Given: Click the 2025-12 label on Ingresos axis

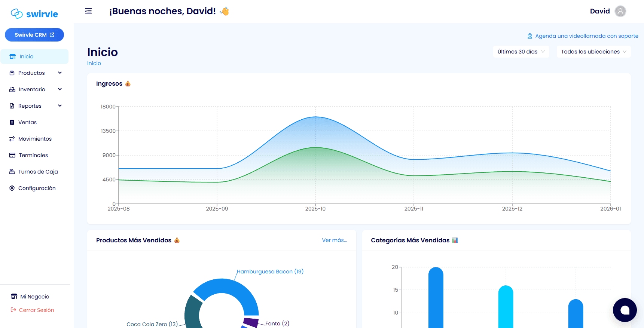Looking at the screenshot, I should (512, 209).
